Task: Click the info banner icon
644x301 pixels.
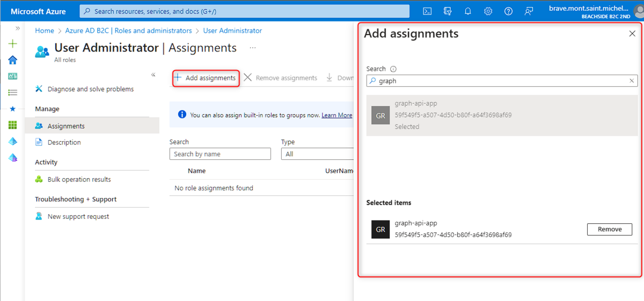Action: tap(182, 115)
